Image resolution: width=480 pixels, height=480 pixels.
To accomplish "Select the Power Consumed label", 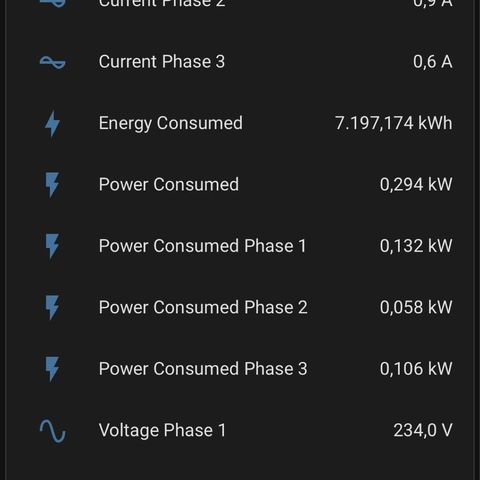I will [x=169, y=184].
